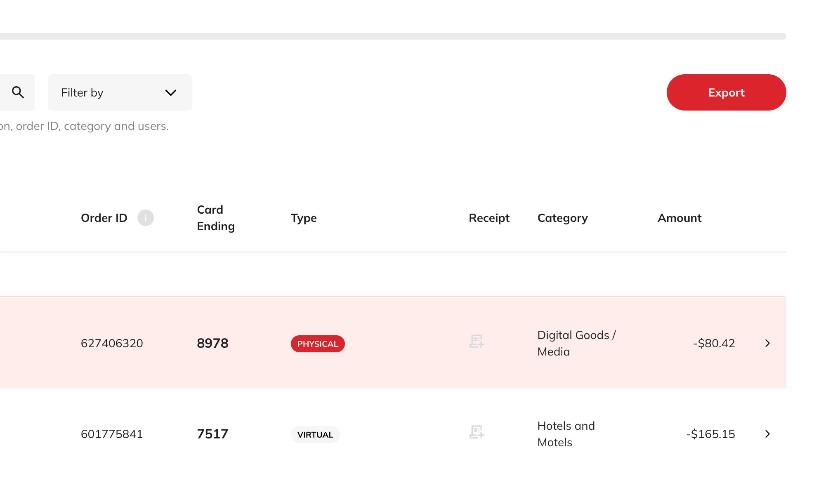Click the -$80.42 amount
Viewport: 821px width, 504px height.
click(714, 343)
